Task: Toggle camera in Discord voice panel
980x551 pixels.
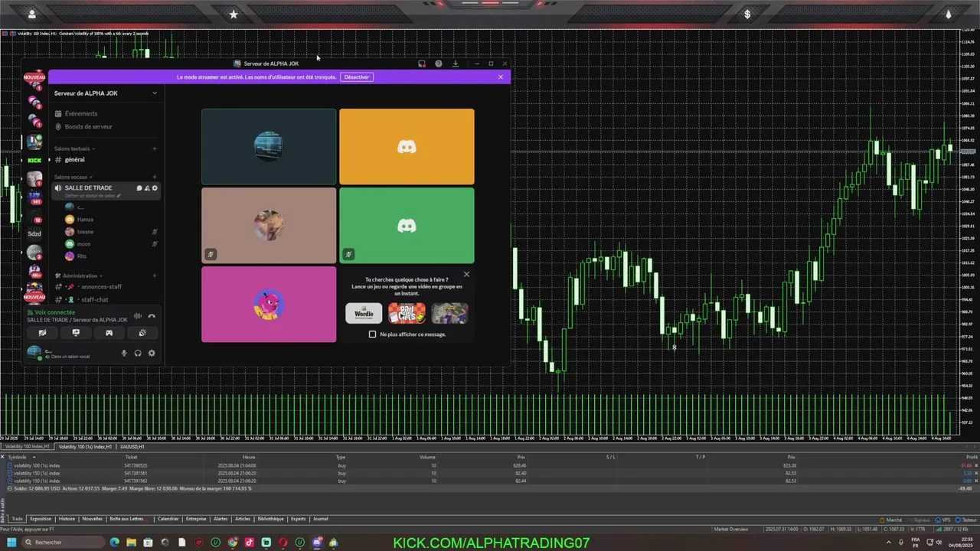Action: pyautogui.click(x=42, y=333)
